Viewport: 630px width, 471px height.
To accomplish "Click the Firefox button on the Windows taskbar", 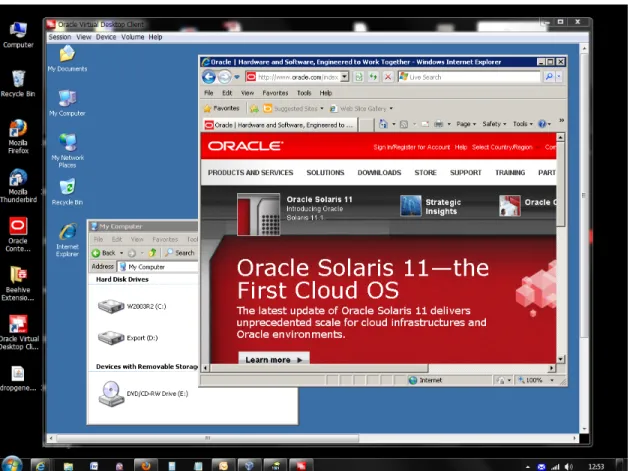I will (x=145, y=465).
